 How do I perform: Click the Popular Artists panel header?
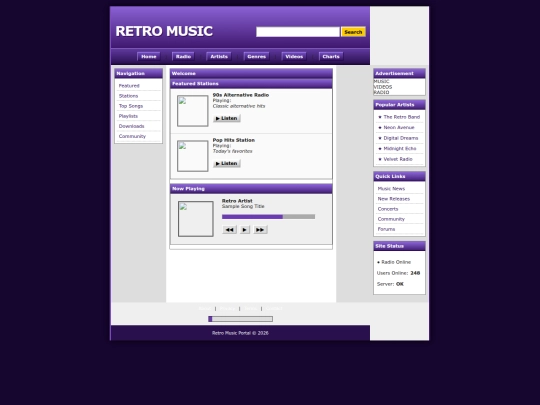399,105
